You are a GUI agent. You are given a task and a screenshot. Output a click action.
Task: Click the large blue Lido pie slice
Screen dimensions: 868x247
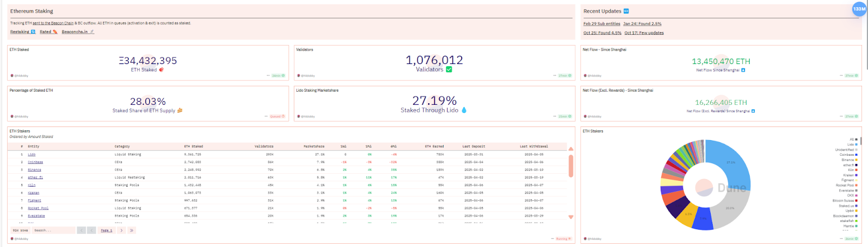731,162
